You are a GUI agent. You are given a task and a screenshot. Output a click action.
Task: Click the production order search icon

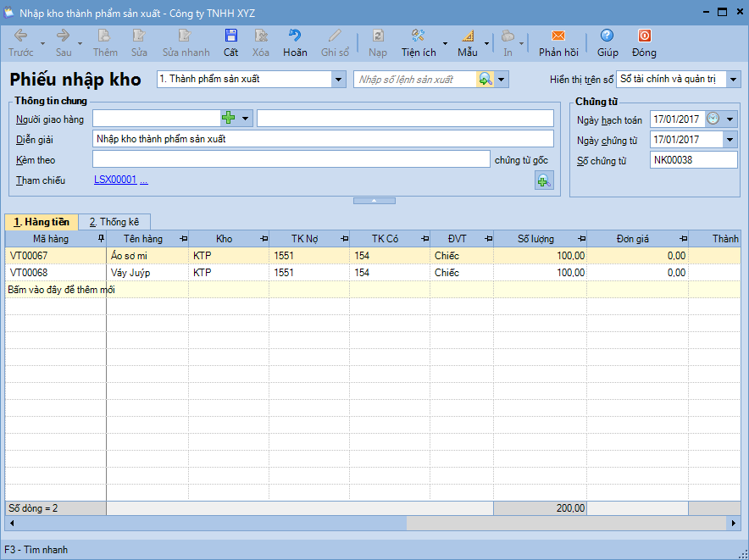click(x=485, y=79)
